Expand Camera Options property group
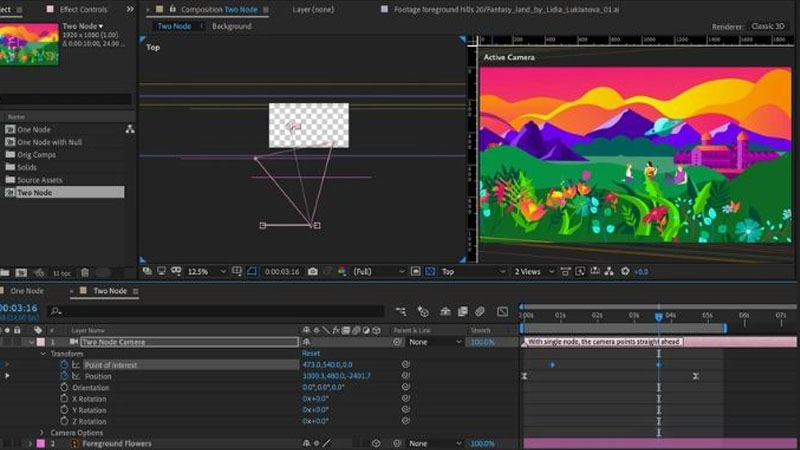The width and height of the screenshot is (800, 450). (42, 432)
